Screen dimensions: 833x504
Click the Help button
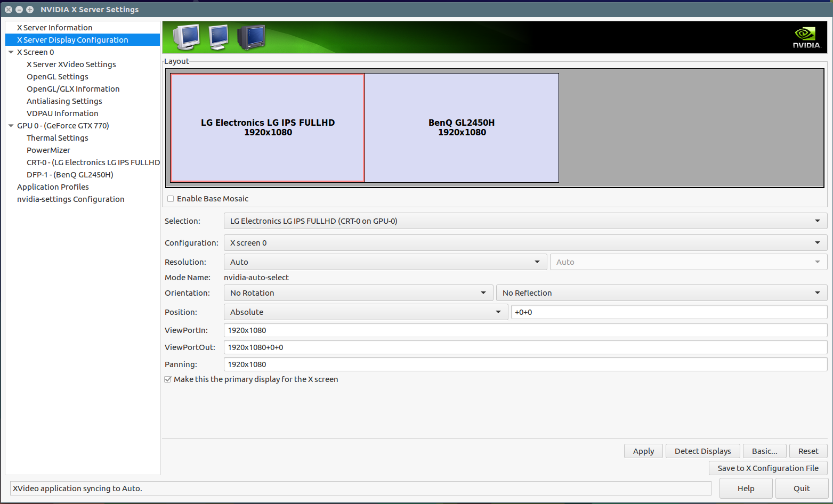point(746,489)
